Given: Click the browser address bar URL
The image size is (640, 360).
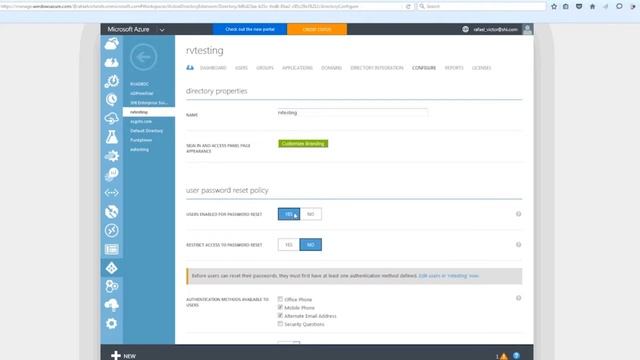Looking at the screenshot, I should point(180,7).
